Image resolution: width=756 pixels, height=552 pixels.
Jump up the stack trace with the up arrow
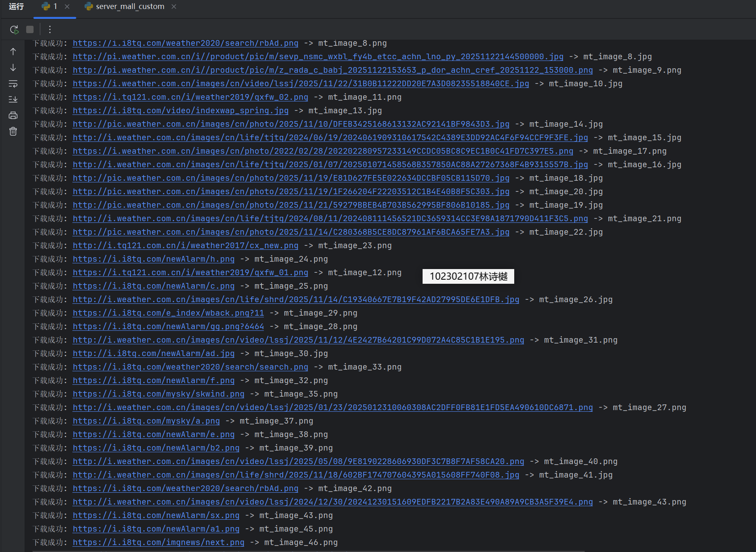pyautogui.click(x=13, y=52)
